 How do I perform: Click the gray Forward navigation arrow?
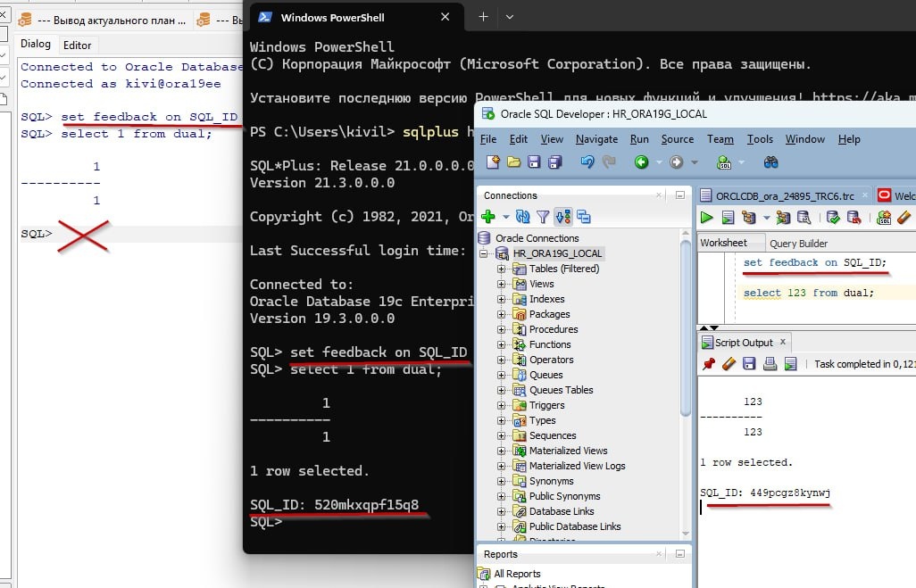point(676,161)
